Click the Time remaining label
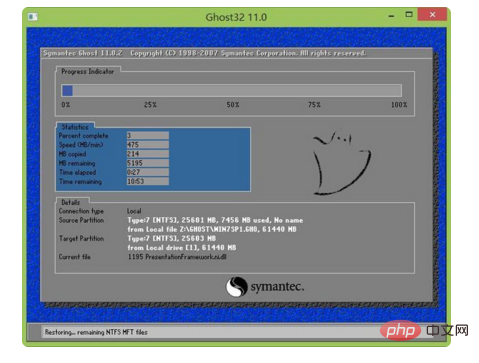The width and height of the screenshot is (479, 363). click(80, 182)
